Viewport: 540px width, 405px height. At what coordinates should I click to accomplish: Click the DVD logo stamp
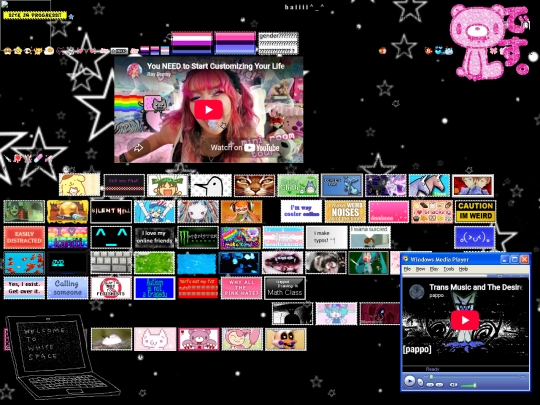point(68,263)
